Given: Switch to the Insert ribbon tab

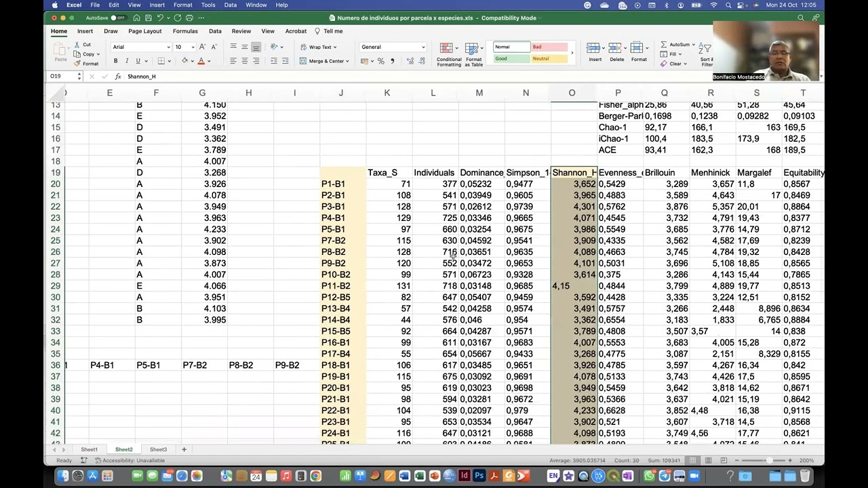Looking at the screenshot, I should tap(85, 31).
